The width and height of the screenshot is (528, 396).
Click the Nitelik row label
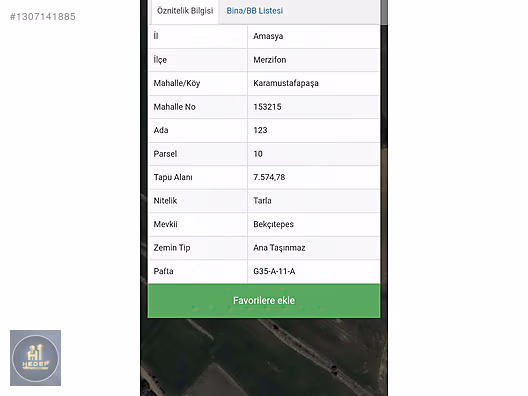click(165, 201)
